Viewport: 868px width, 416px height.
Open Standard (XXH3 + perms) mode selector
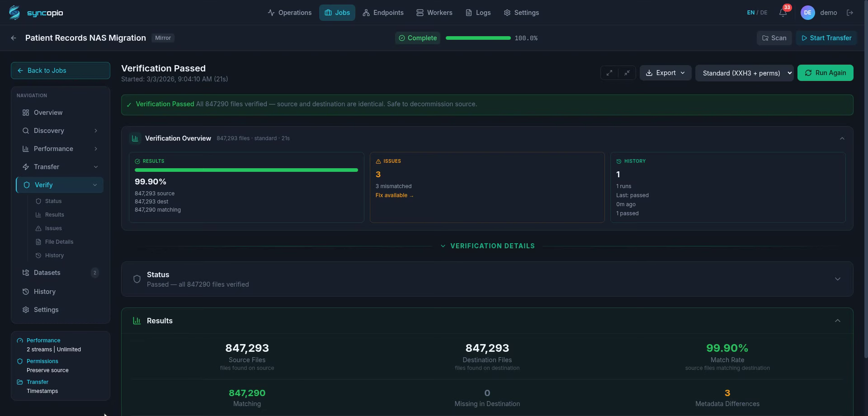click(744, 73)
